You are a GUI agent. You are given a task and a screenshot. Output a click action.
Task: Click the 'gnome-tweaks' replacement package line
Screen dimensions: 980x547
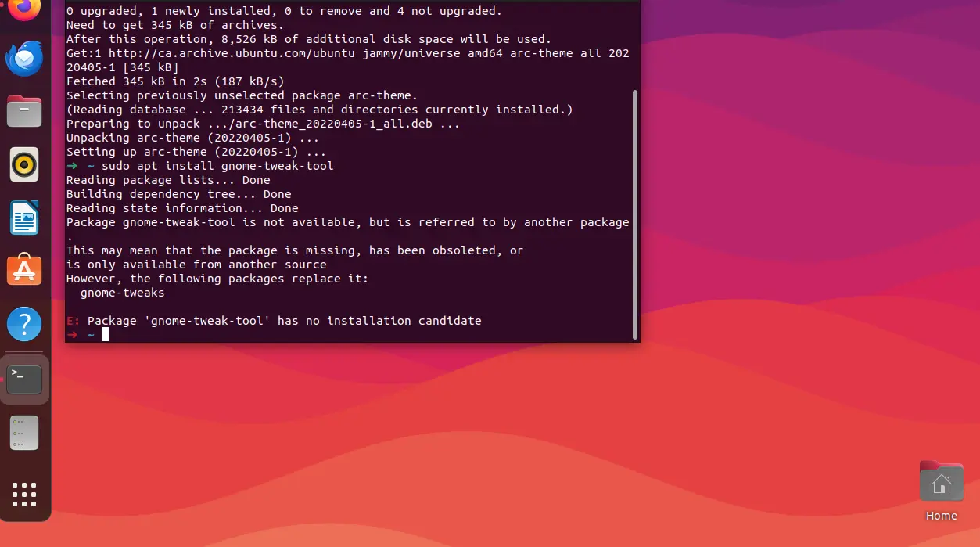[x=123, y=293]
